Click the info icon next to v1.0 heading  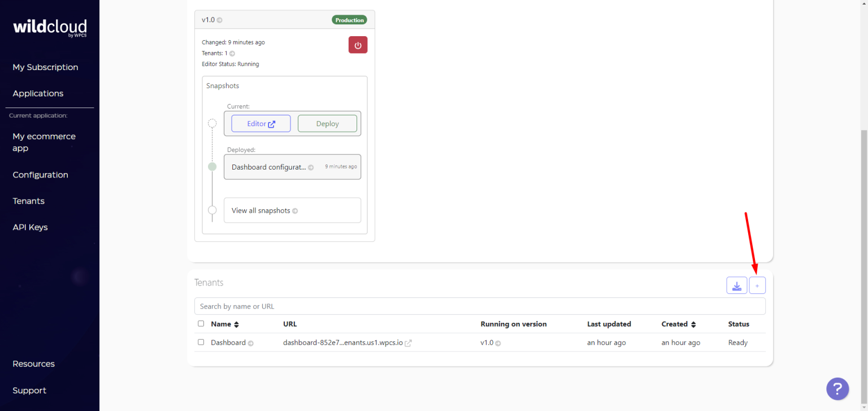click(x=219, y=20)
